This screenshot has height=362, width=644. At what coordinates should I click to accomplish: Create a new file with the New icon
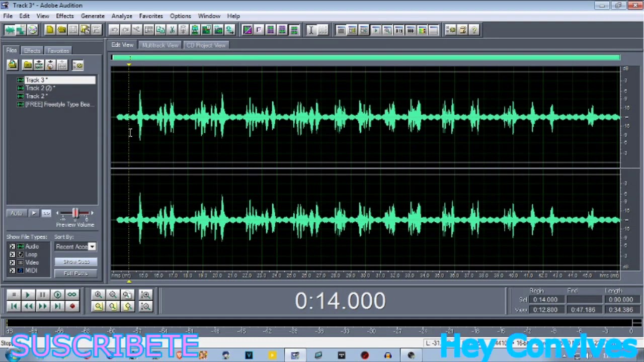coord(50,30)
